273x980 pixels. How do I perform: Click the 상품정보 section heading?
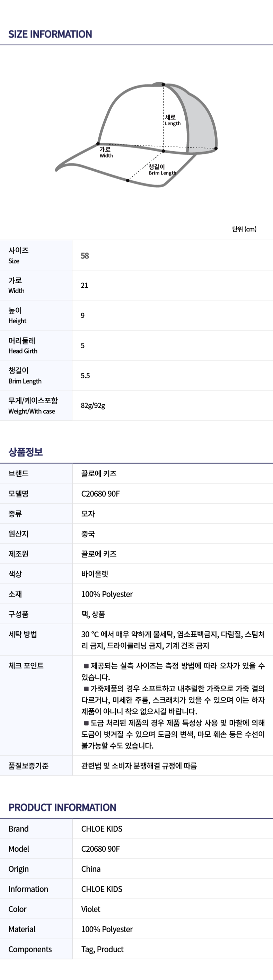pos(26,452)
